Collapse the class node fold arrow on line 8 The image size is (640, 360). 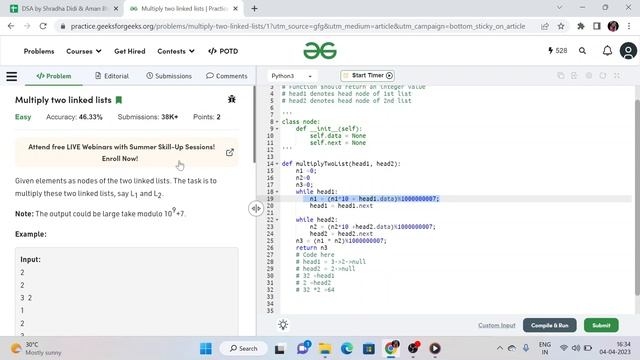(277, 122)
